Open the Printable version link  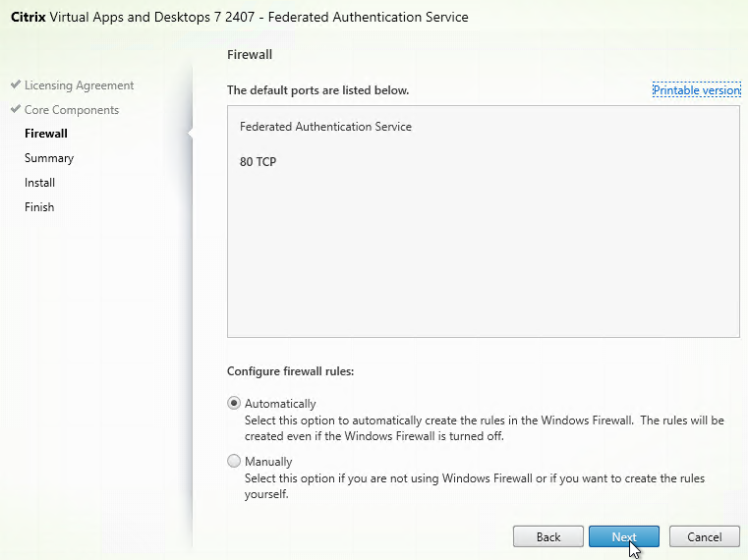click(696, 90)
